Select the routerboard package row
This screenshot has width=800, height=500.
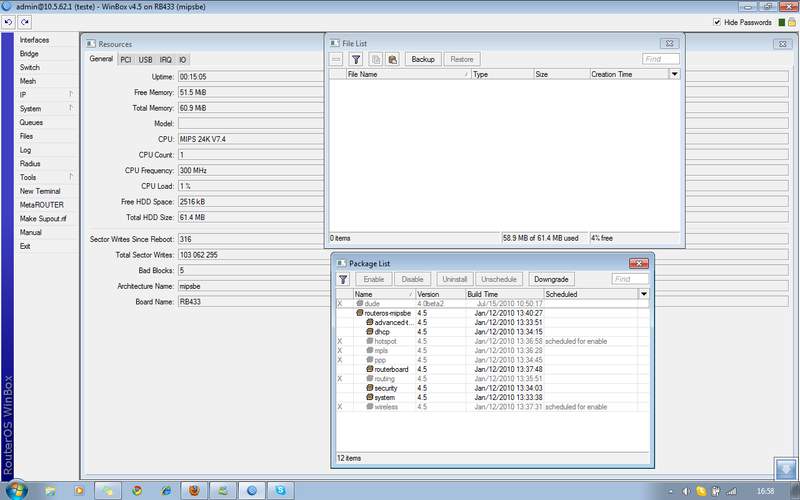(x=492, y=369)
